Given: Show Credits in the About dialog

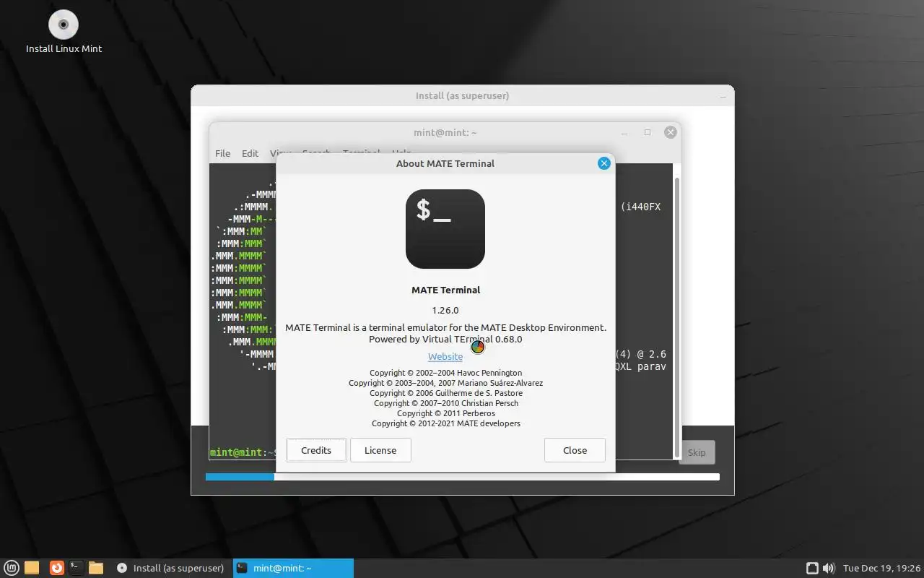Looking at the screenshot, I should click(316, 450).
